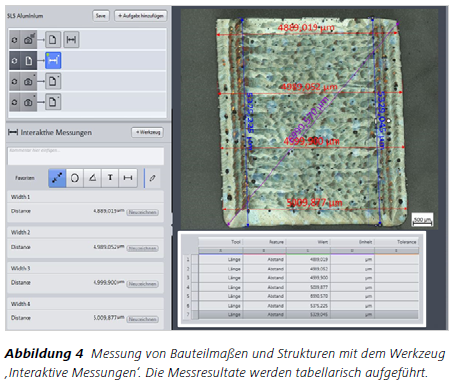Select the width measurement tool in Favoriten
The image size is (454, 388).
click(x=128, y=178)
